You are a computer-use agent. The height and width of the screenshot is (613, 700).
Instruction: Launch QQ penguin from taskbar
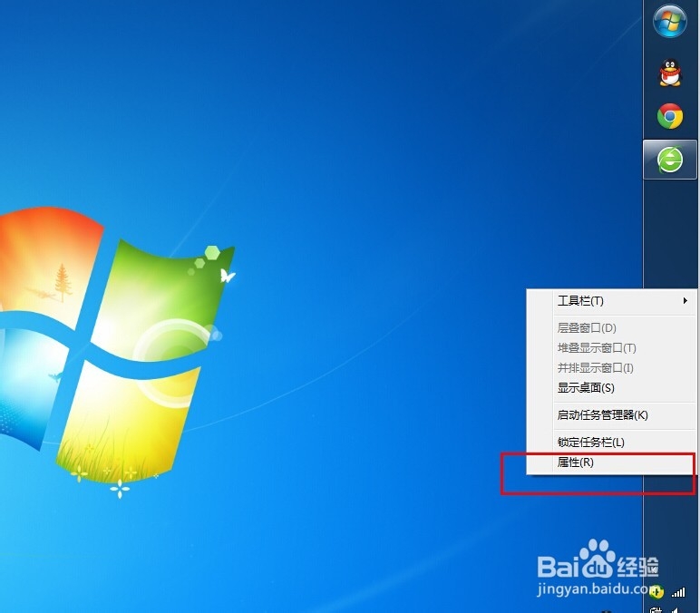(x=670, y=73)
